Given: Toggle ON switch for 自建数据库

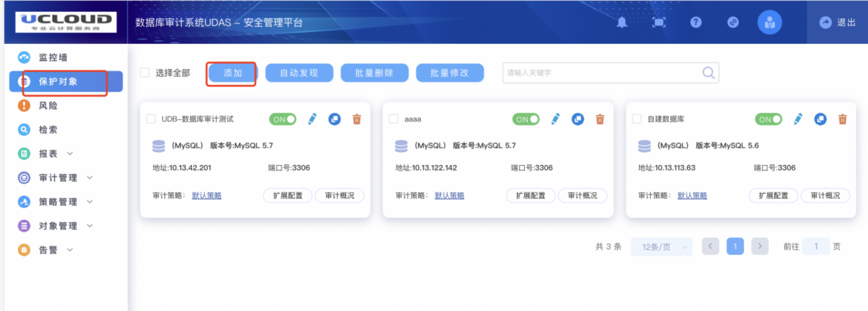Looking at the screenshot, I should 768,119.
